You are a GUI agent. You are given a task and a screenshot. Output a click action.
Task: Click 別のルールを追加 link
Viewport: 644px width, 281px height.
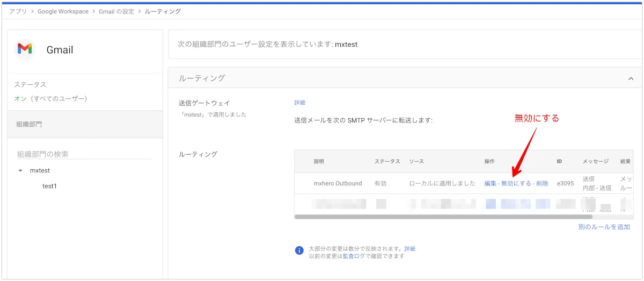click(x=604, y=227)
